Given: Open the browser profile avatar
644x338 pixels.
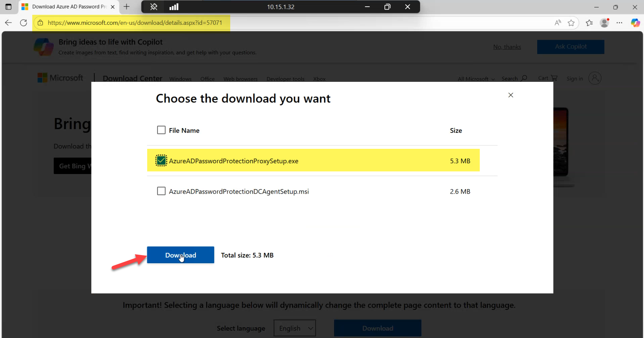Looking at the screenshot, I should (x=604, y=23).
